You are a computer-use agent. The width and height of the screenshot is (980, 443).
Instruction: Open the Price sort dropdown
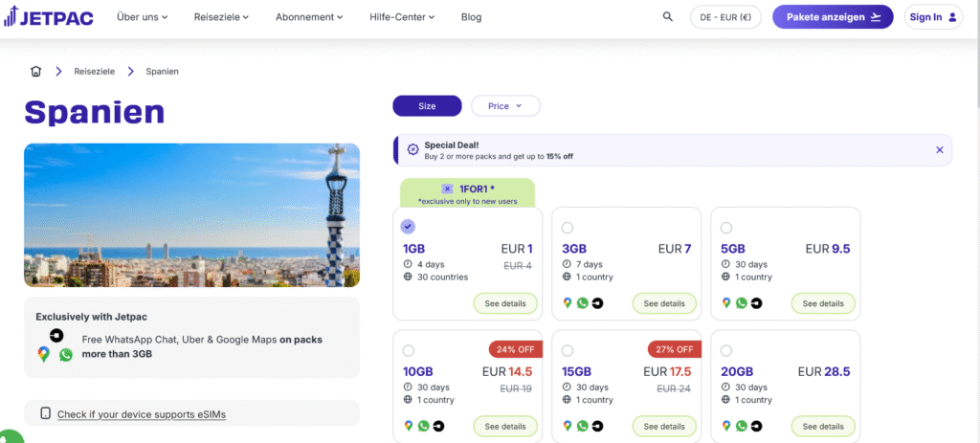pos(505,106)
